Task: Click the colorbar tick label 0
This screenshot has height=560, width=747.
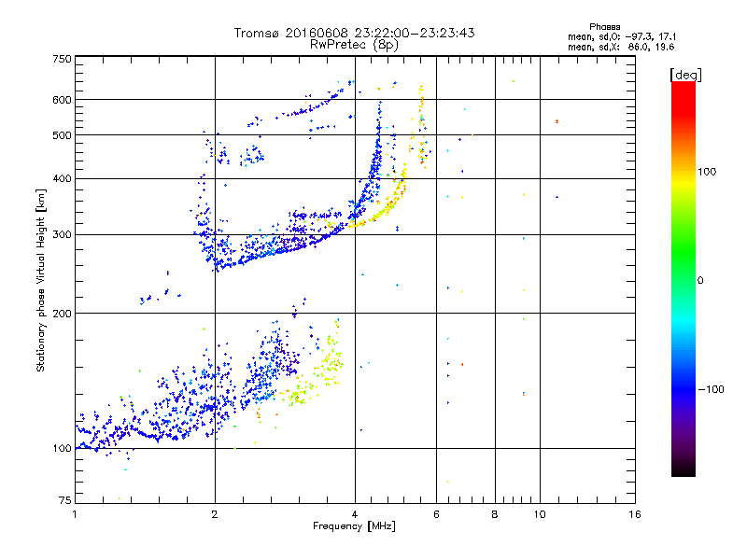Action: pyautogui.click(x=700, y=281)
